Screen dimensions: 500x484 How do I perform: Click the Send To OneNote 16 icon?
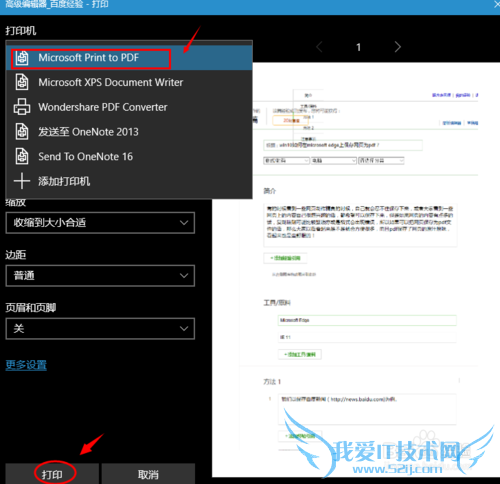click(x=22, y=156)
